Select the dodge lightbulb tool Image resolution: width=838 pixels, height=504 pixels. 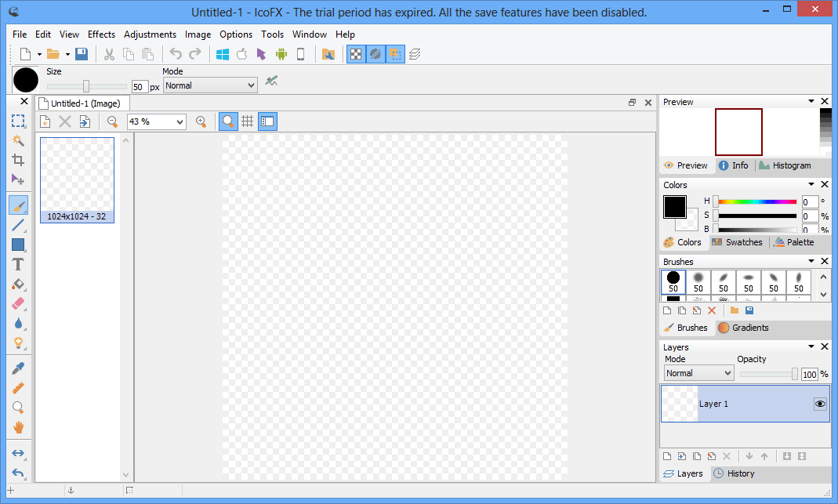tap(18, 343)
